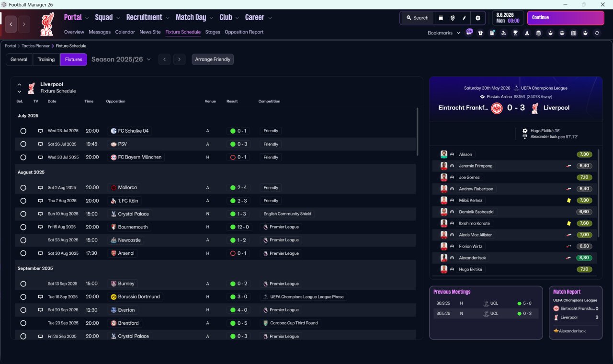Click the stacked coins finances bookmark icon
The height and width of the screenshot is (364, 613).
539,33
